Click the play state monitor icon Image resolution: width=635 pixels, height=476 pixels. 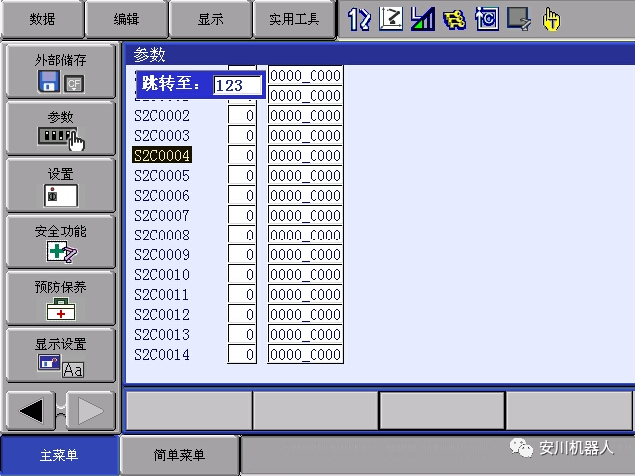pyautogui.click(x=519, y=19)
